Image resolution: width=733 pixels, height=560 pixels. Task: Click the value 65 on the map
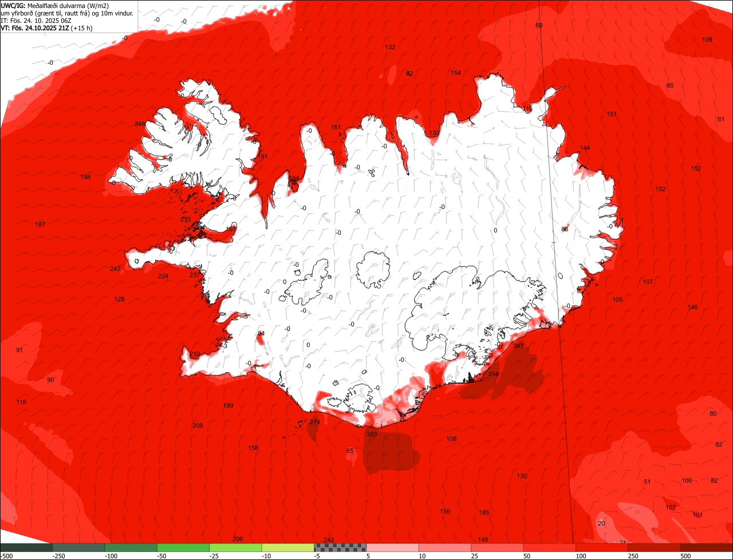[x=350, y=451]
